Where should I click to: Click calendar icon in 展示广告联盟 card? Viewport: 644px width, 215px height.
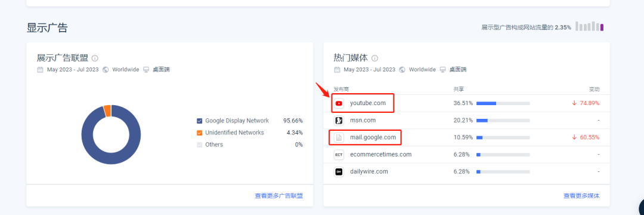point(41,69)
